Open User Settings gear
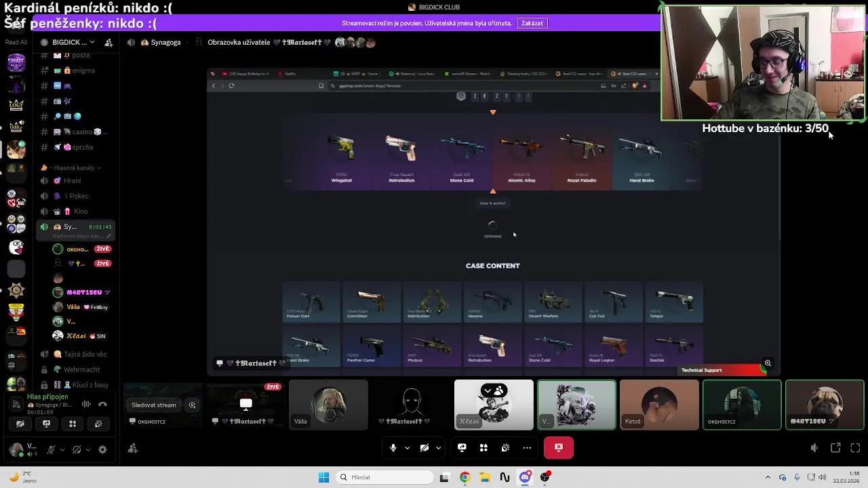Image resolution: width=868 pixels, height=488 pixels. pos(102,449)
